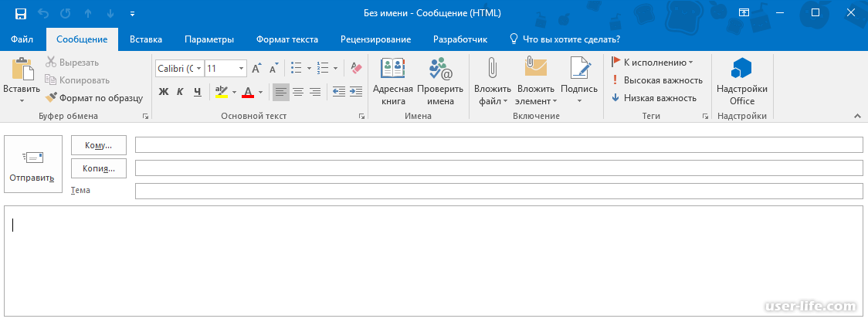Decrease font size with small A icon
The image size is (868, 322).
[x=274, y=69]
